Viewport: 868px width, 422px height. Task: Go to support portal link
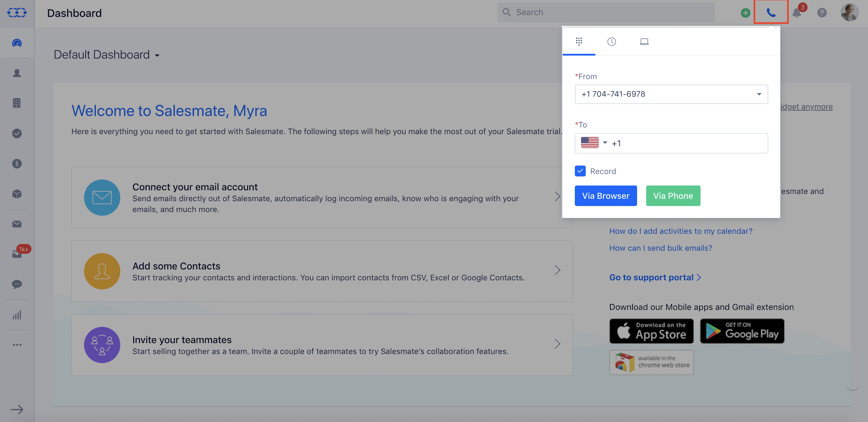pos(655,278)
